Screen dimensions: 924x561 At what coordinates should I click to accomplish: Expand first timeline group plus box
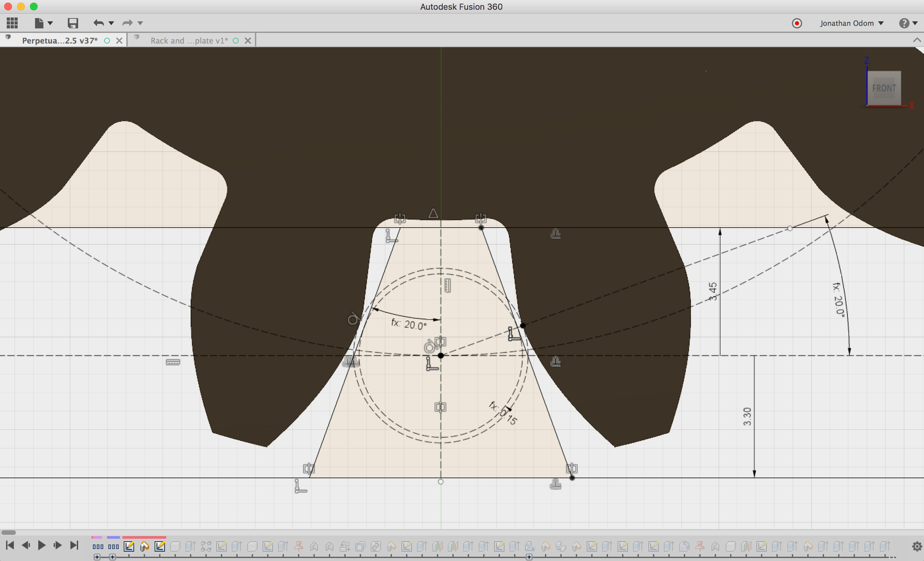pos(97,557)
